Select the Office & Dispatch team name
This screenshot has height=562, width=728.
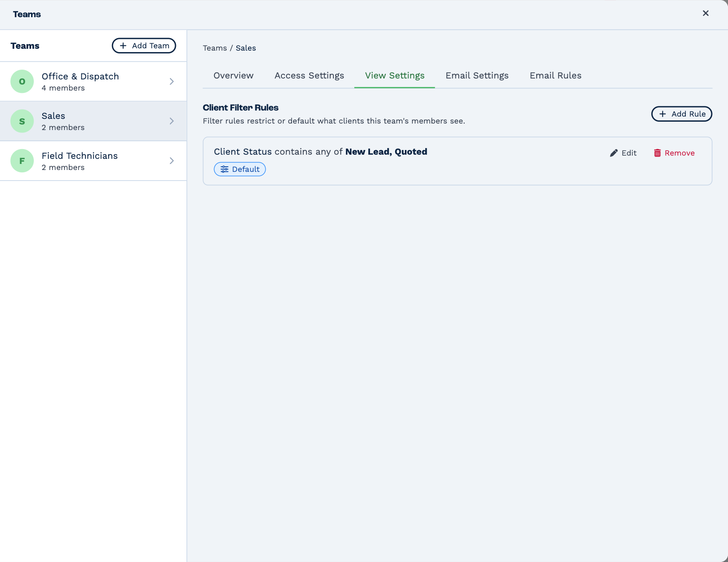[80, 76]
